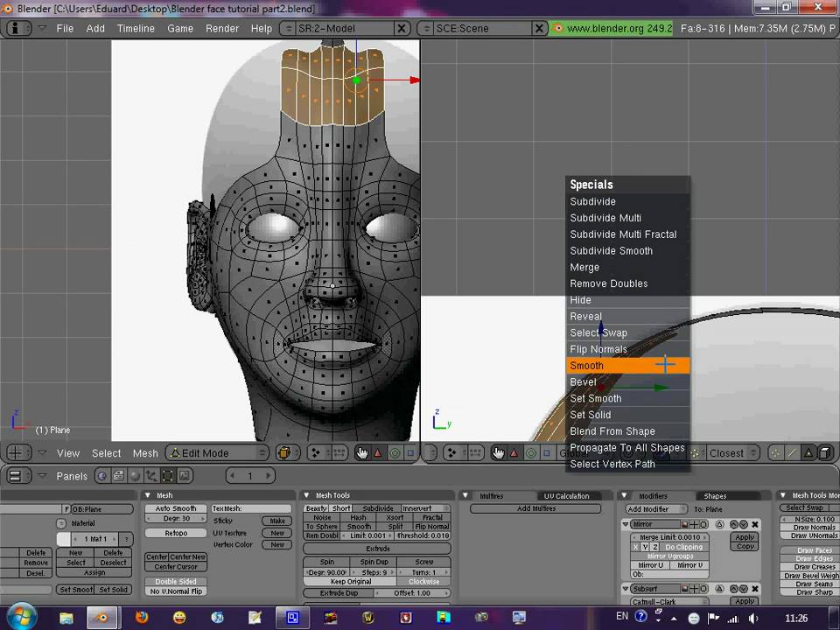Choose Smooth in Specials menu
Screen dimensions: 840x630
pyautogui.click(x=628, y=366)
